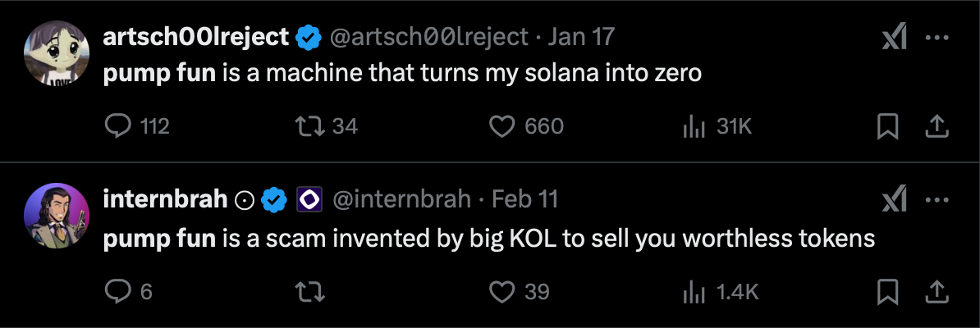Reply to internbrah's tweet
The height and width of the screenshot is (328, 980).
(x=120, y=291)
